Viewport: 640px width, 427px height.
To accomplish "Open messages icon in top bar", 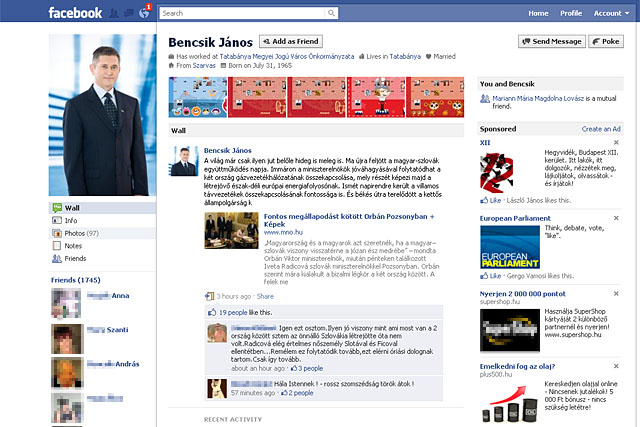I will pos(129,13).
